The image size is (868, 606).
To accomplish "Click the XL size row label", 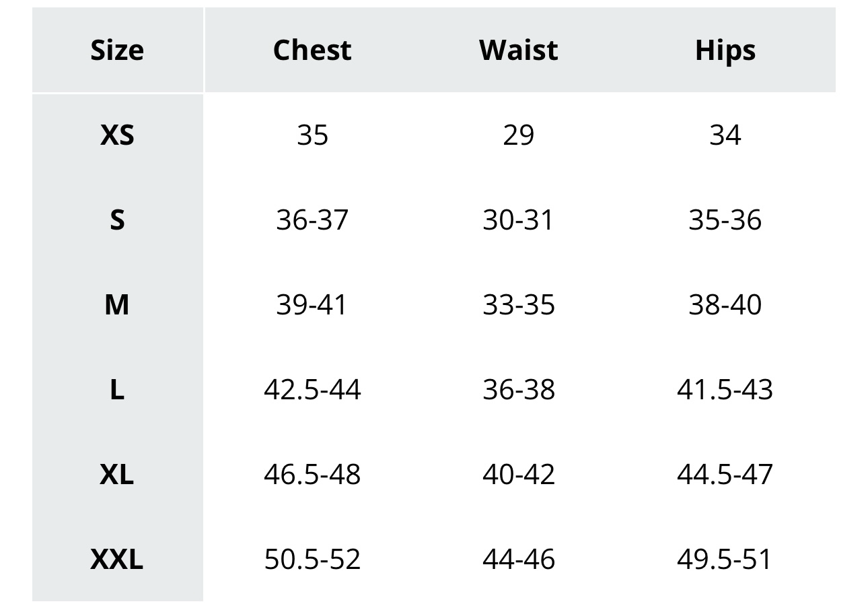I will point(117,475).
